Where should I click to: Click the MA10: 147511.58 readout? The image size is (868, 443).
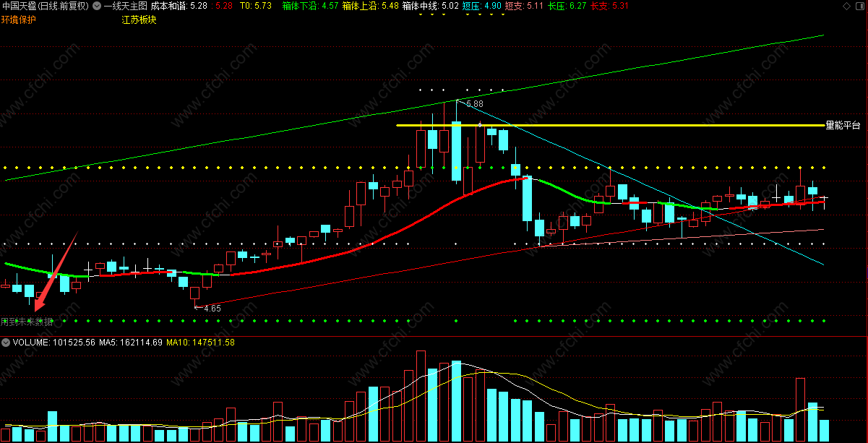pyautogui.click(x=201, y=342)
